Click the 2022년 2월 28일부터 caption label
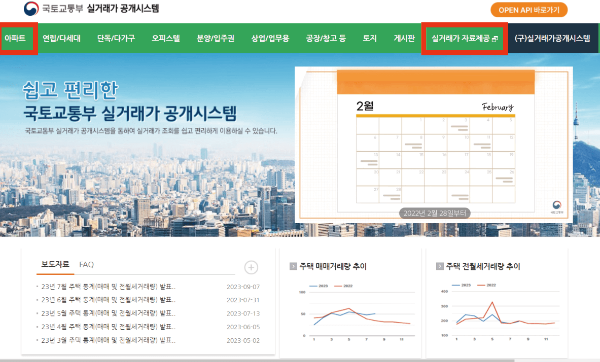Image resolution: width=600 pixels, height=362 pixels. (435, 213)
